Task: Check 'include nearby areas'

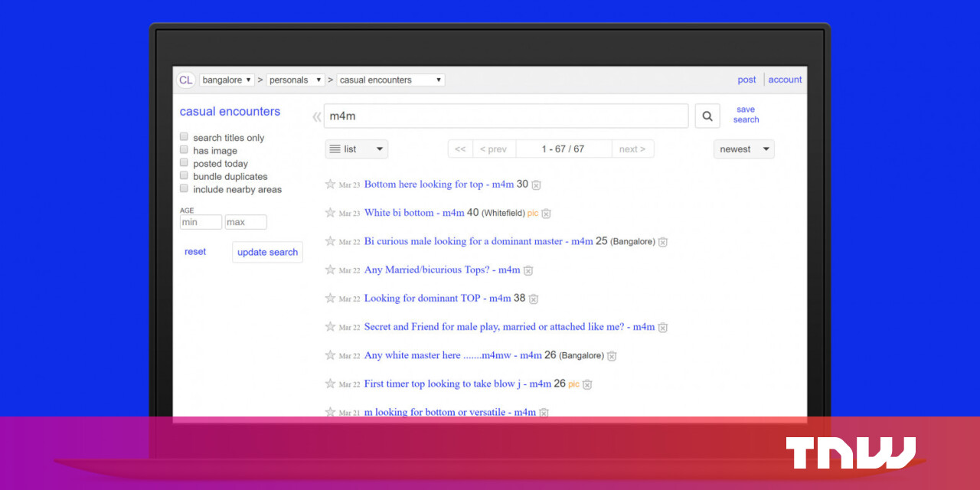Action: point(184,188)
